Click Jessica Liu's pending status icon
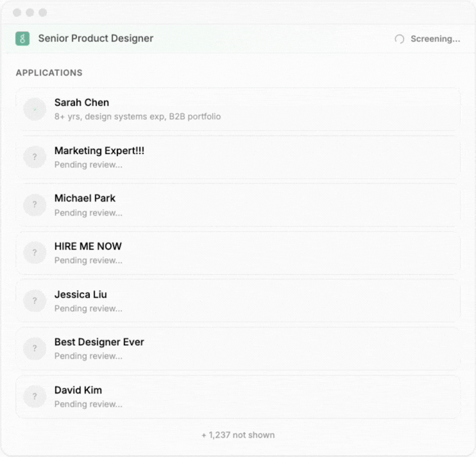Viewport: 476px width, 457px height. (x=35, y=301)
